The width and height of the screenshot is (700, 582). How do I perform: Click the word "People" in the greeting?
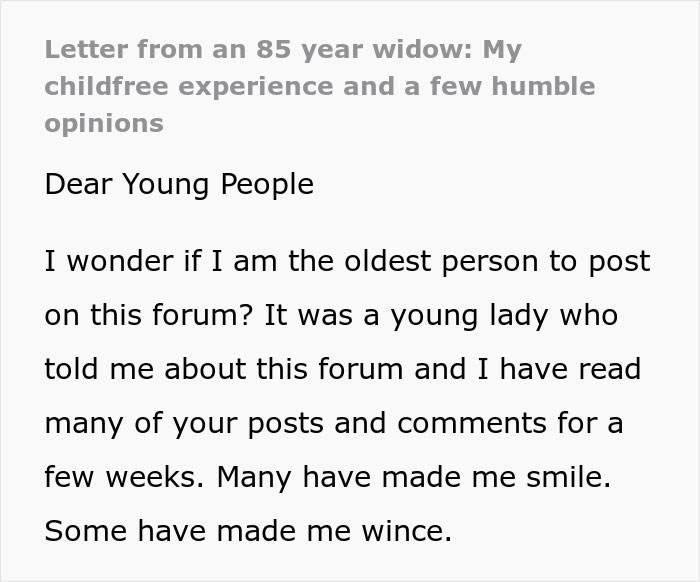point(267,184)
